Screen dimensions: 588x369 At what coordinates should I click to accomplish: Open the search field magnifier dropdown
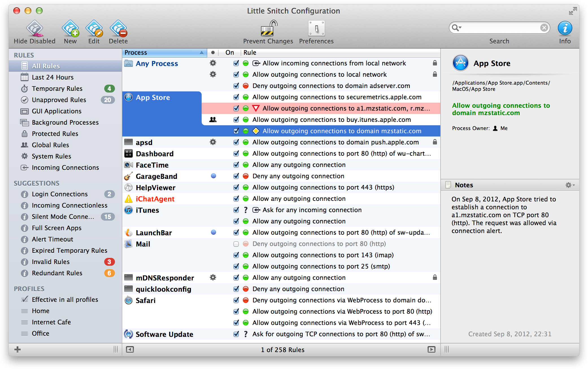click(456, 28)
